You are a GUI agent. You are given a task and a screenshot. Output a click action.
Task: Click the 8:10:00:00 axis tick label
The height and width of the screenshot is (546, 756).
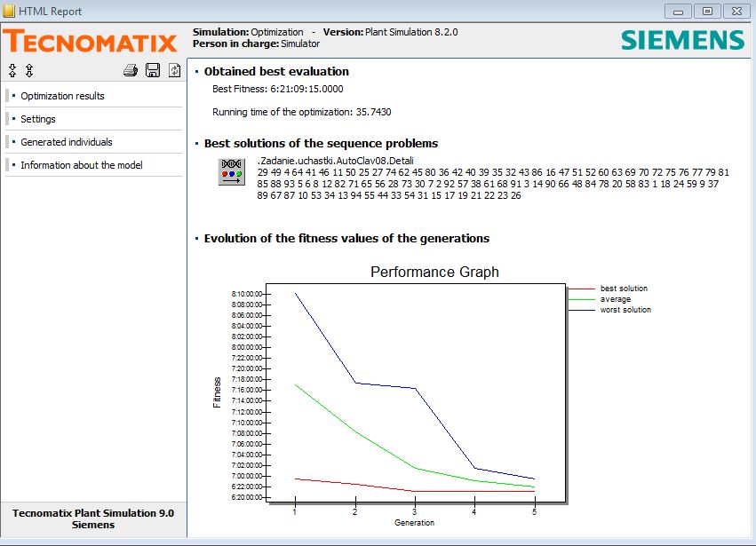[x=247, y=294]
